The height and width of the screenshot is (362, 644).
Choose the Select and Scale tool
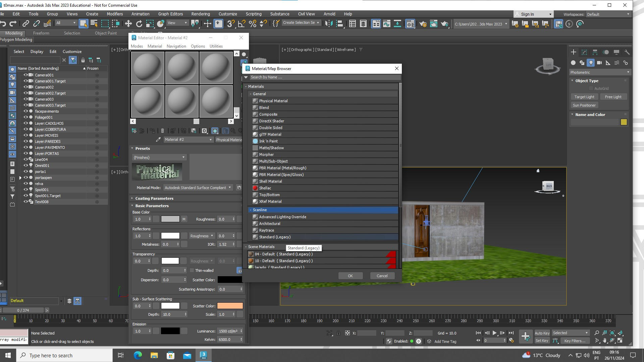point(150,23)
